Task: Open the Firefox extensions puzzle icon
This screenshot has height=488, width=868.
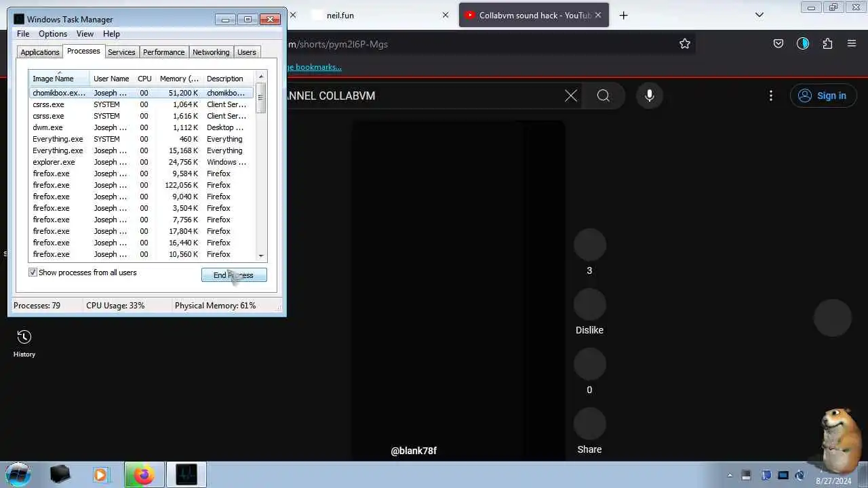Action: coord(827,44)
